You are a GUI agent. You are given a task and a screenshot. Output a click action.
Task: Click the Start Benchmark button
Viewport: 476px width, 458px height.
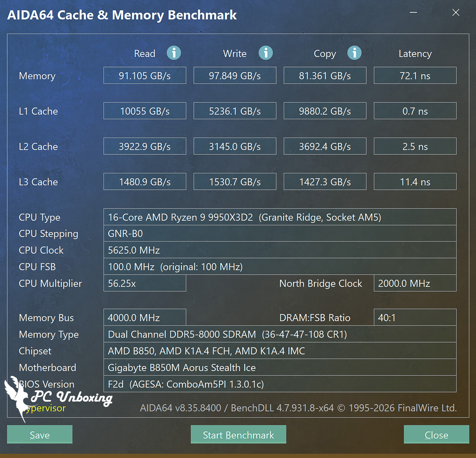pos(238,434)
